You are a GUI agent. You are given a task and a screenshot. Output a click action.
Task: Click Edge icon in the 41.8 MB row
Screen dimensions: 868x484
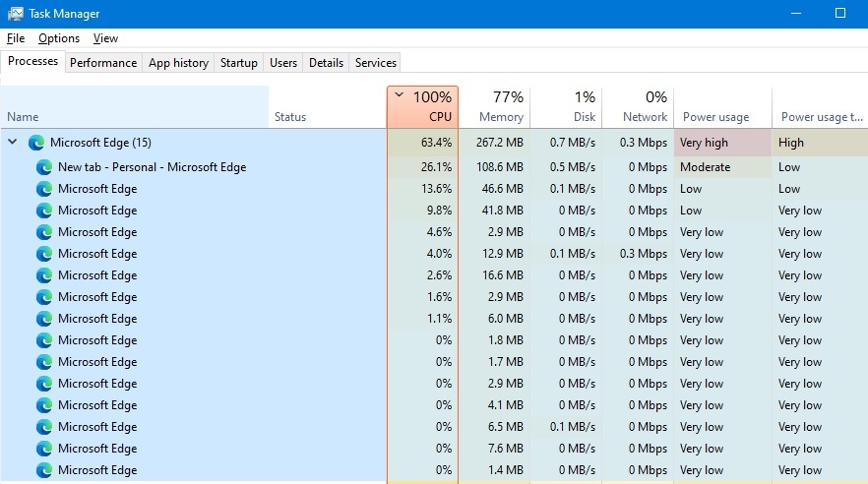click(x=43, y=211)
